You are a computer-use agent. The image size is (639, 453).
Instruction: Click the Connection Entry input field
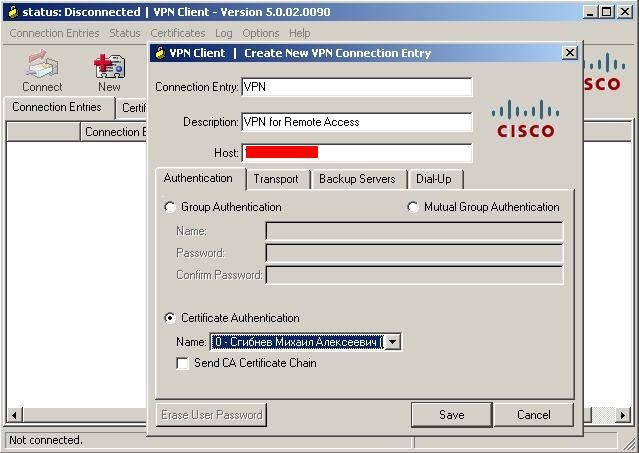coord(357,87)
